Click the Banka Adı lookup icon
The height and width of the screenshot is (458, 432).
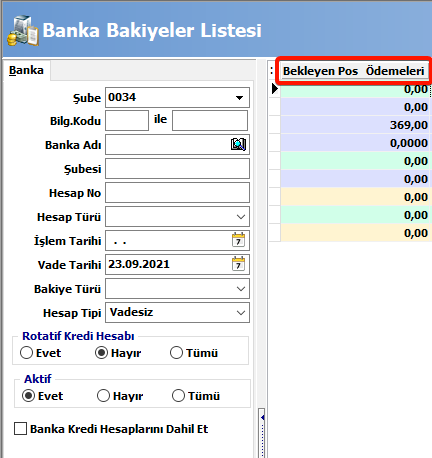coord(238,144)
